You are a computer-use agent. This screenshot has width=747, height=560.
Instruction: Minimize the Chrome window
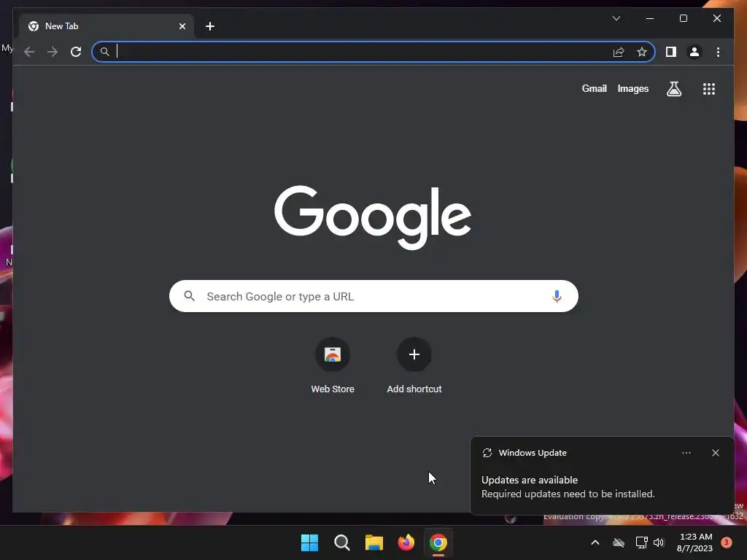pos(650,18)
